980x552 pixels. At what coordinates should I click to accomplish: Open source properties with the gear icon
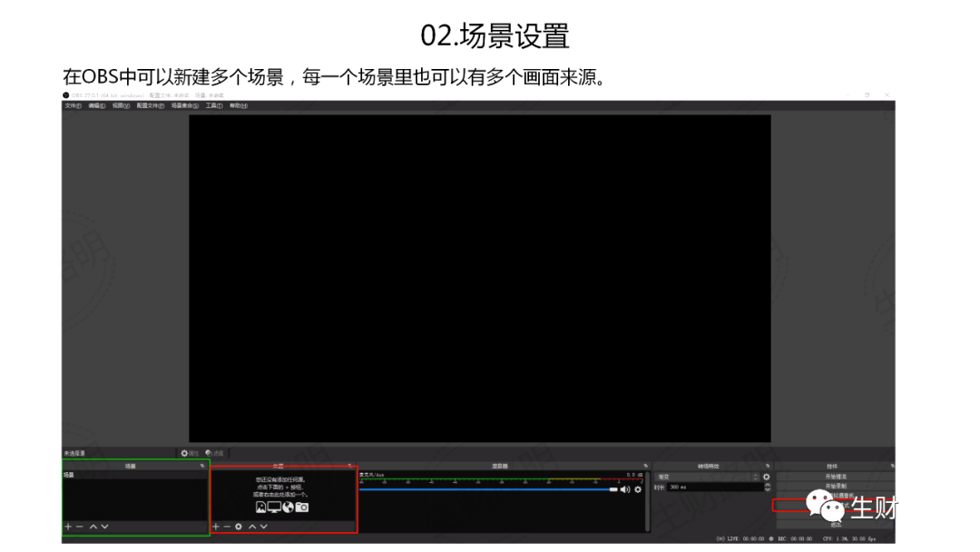tap(237, 526)
